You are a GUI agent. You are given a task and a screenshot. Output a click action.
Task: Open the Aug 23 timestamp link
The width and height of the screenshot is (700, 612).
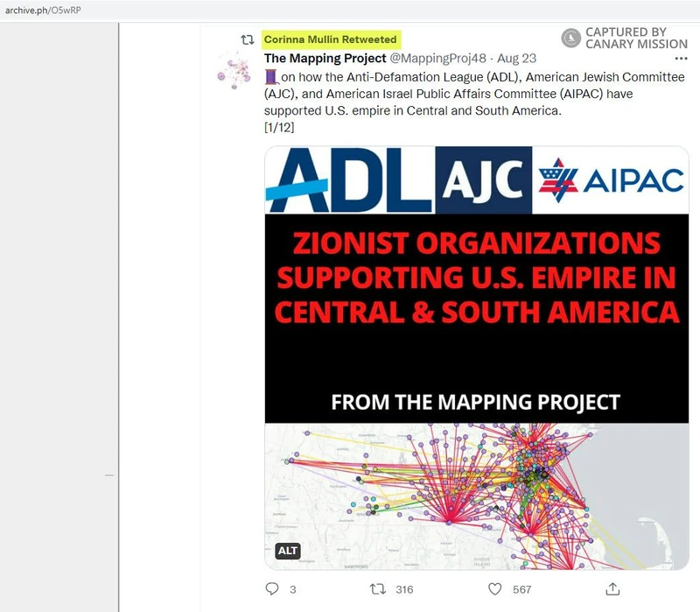pos(516,59)
